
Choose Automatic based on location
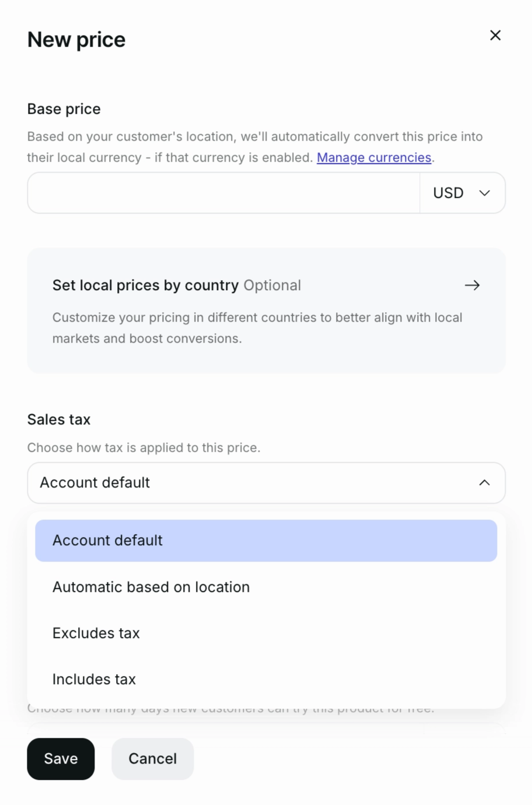tap(151, 587)
